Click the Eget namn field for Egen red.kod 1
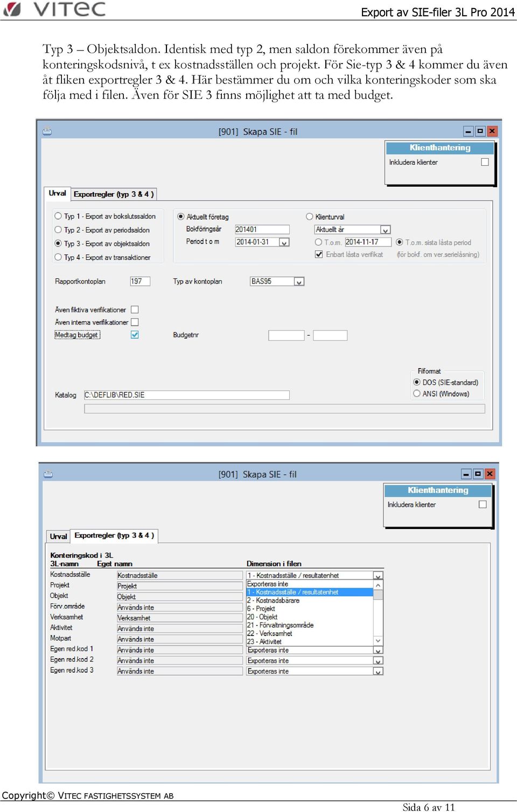 pyautogui.click(x=180, y=650)
